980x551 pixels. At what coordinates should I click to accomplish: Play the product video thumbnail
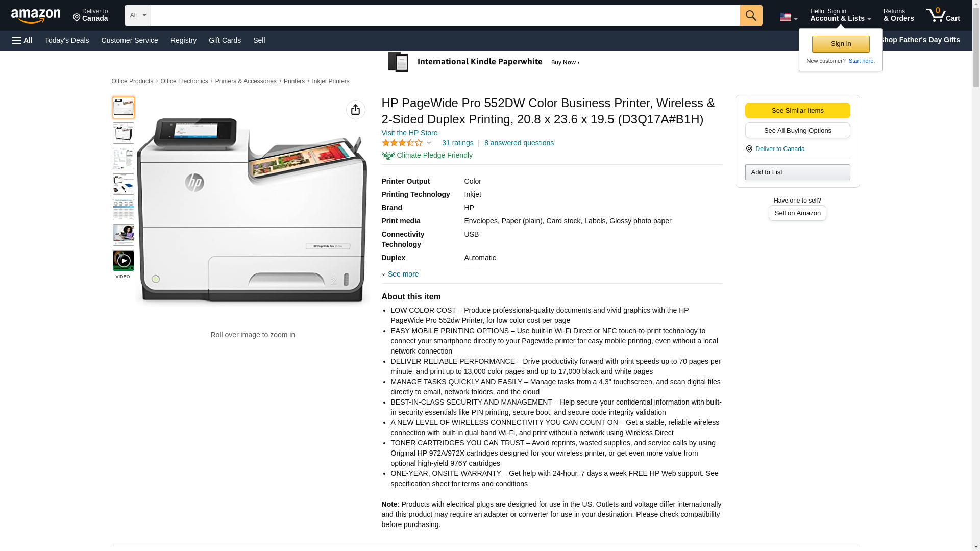[123, 261]
